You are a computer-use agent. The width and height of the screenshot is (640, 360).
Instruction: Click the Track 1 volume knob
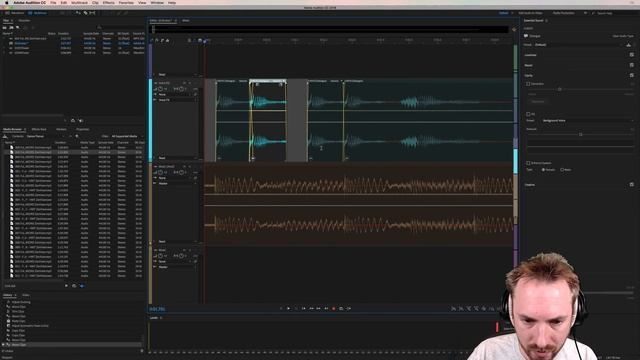(x=160, y=89)
